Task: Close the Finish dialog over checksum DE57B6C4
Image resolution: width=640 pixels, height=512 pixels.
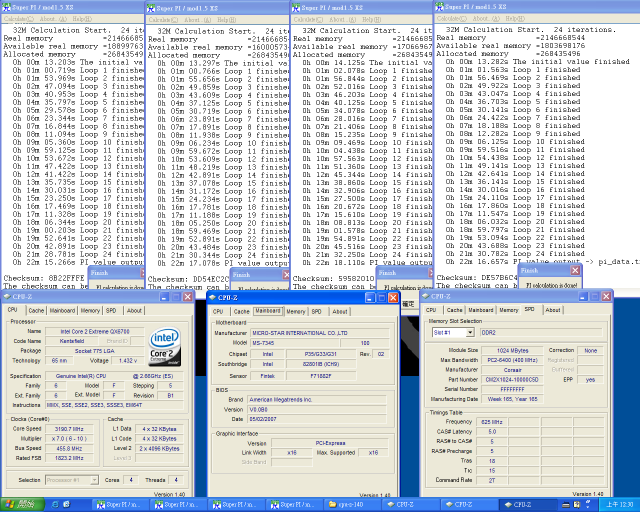Action: click(575, 270)
